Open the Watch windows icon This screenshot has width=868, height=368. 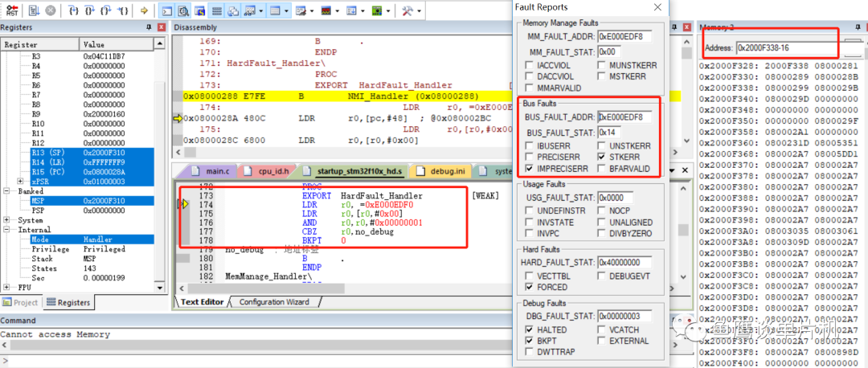coord(250,10)
